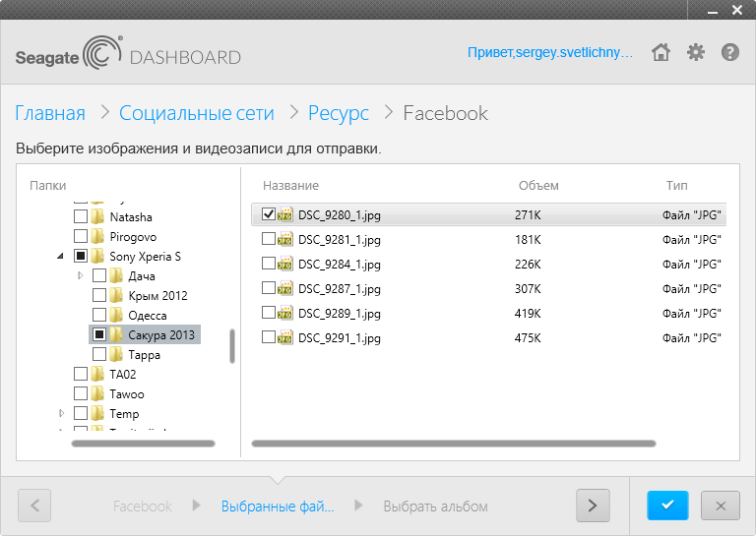Screen dimensions: 756x536
Task: Click JPG file icon of DSC_9287_1.jpg
Action: click(284, 288)
